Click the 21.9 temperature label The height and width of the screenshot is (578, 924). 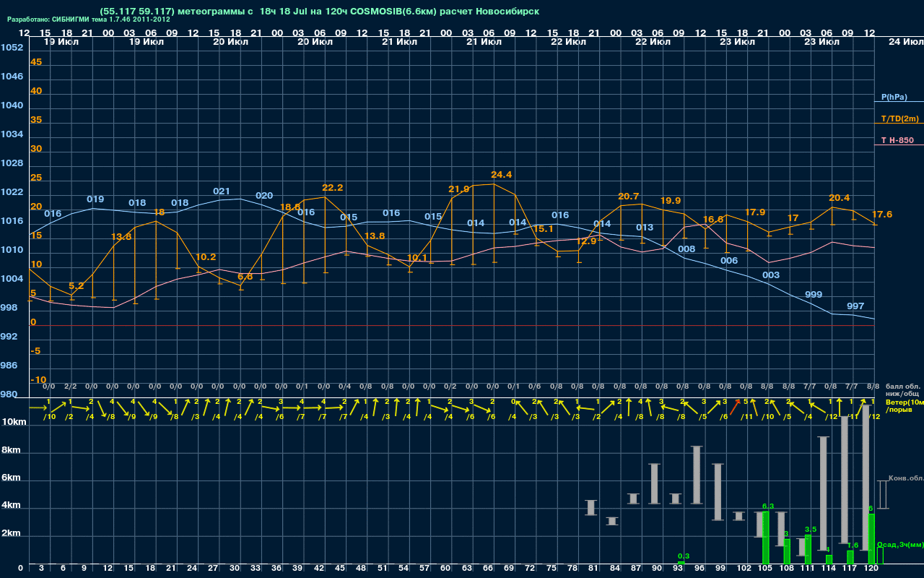[x=459, y=189]
